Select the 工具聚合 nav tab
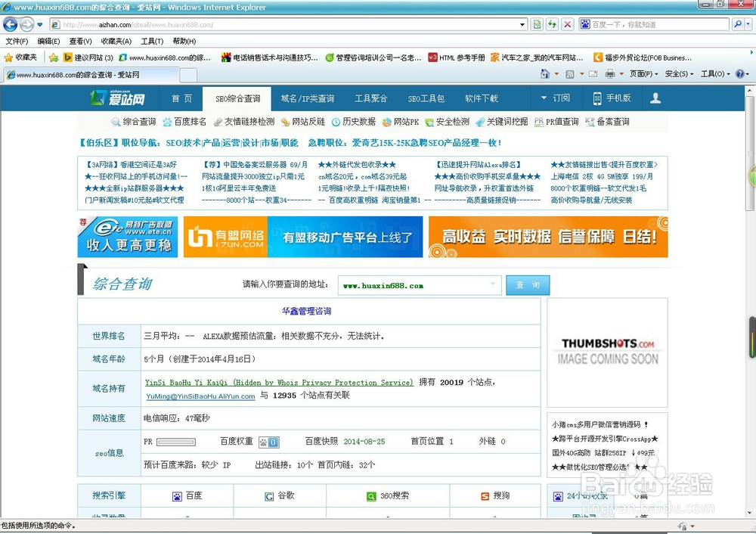Image resolution: width=756 pixels, height=534 pixels. [x=370, y=99]
